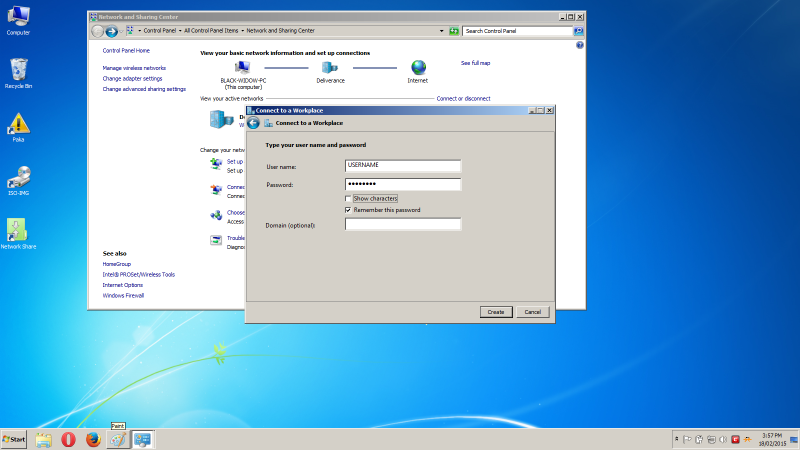Viewport: 800px width, 450px height.
Task: Click the Deliverance network icon
Action: (330, 67)
